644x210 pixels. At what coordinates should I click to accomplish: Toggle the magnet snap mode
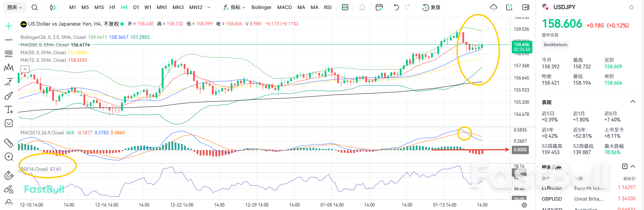click(x=9, y=175)
